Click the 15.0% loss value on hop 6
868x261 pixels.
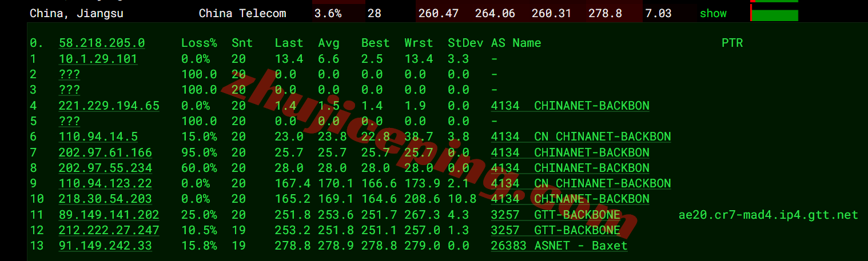199,136
